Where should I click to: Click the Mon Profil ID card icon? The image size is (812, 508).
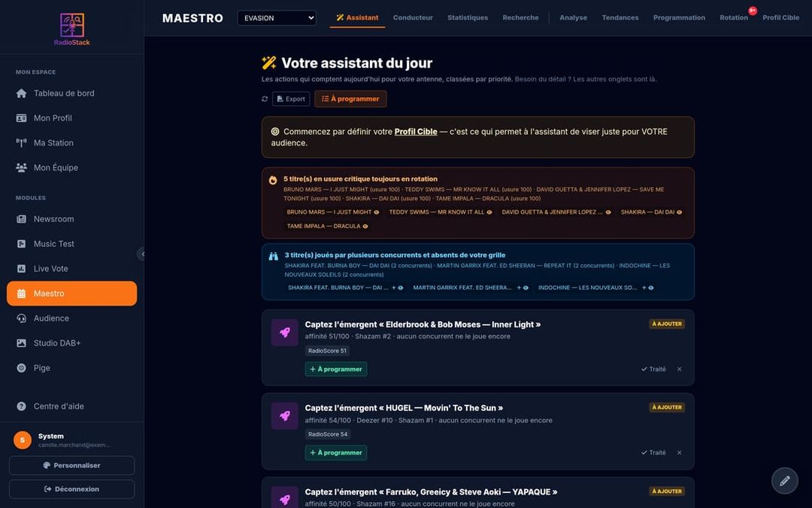(21, 118)
